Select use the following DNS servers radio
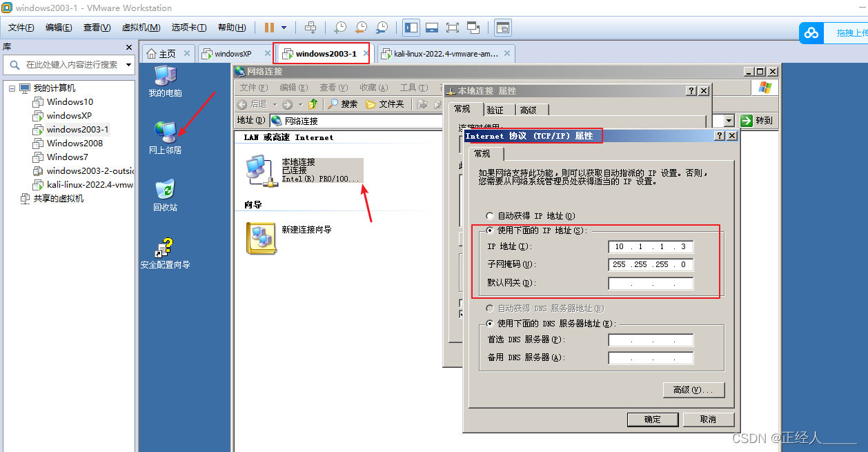Screen dimensions: 868x452 pos(491,324)
